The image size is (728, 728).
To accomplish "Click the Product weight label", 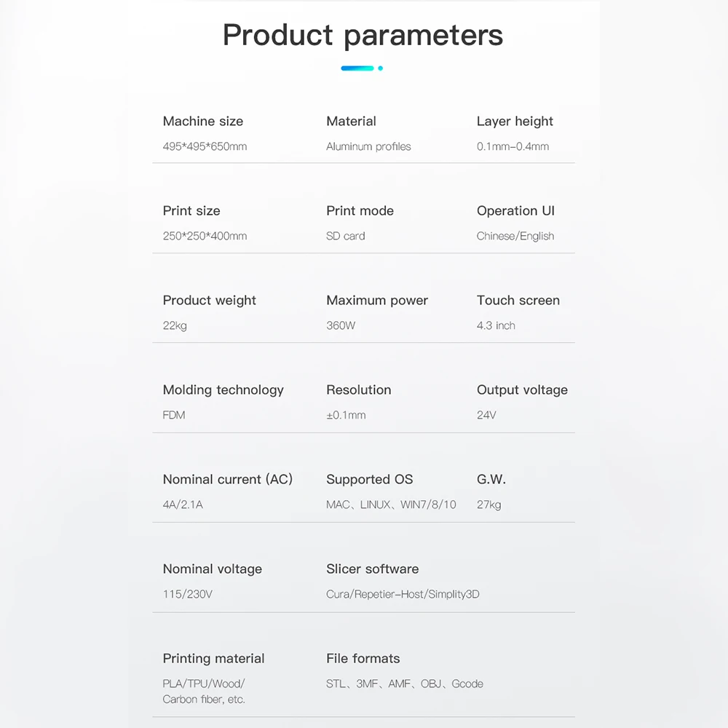I will (210, 300).
